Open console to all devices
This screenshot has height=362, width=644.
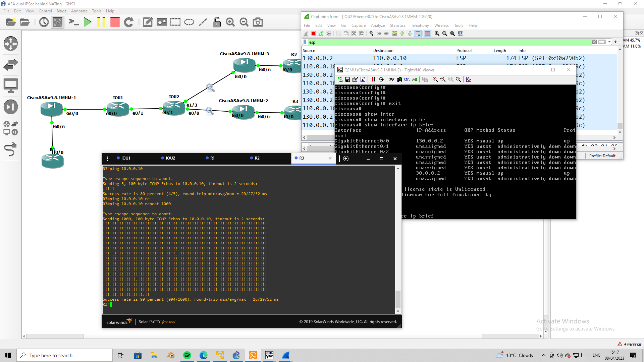pyautogui.click(x=73, y=22)
